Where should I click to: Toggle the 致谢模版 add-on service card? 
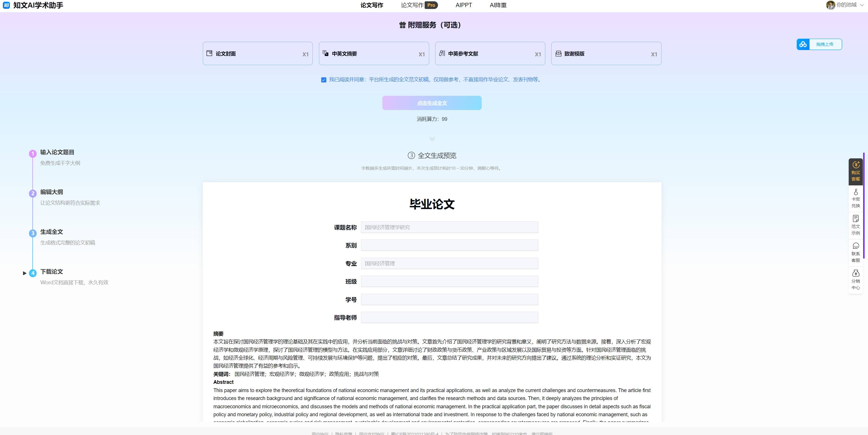pyautogui.click(x=606, y=54)
